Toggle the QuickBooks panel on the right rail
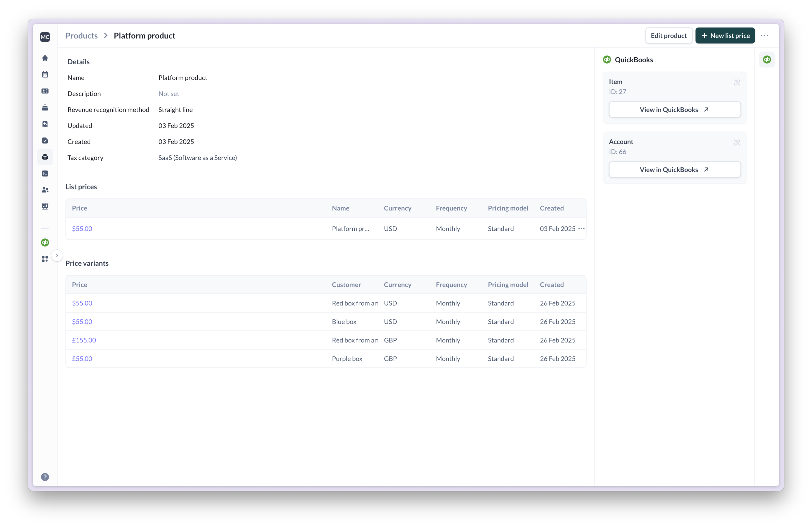This screenshot has width=812, height=528. click(x=766, y=60)
